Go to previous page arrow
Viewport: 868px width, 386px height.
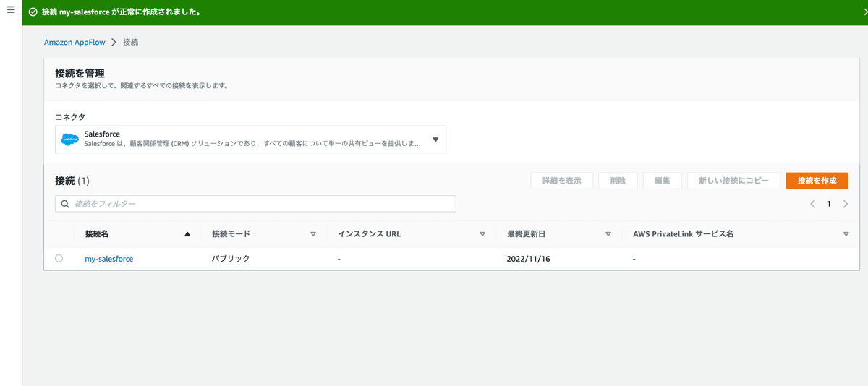813,204
